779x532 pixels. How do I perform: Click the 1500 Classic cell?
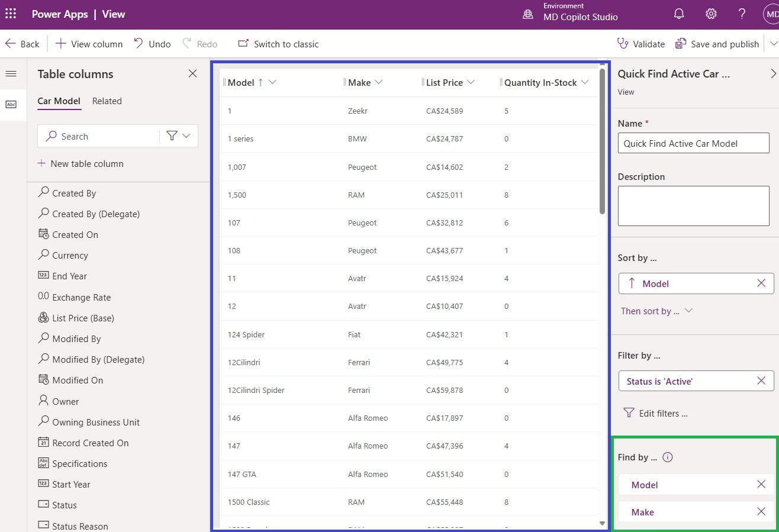pos(249,502)
